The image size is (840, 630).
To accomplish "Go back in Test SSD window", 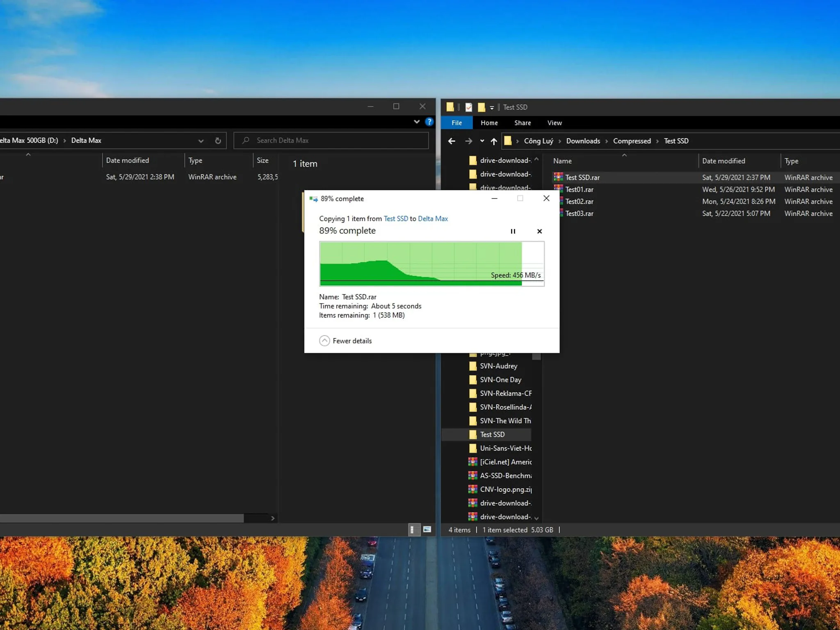I will point(452,141).
